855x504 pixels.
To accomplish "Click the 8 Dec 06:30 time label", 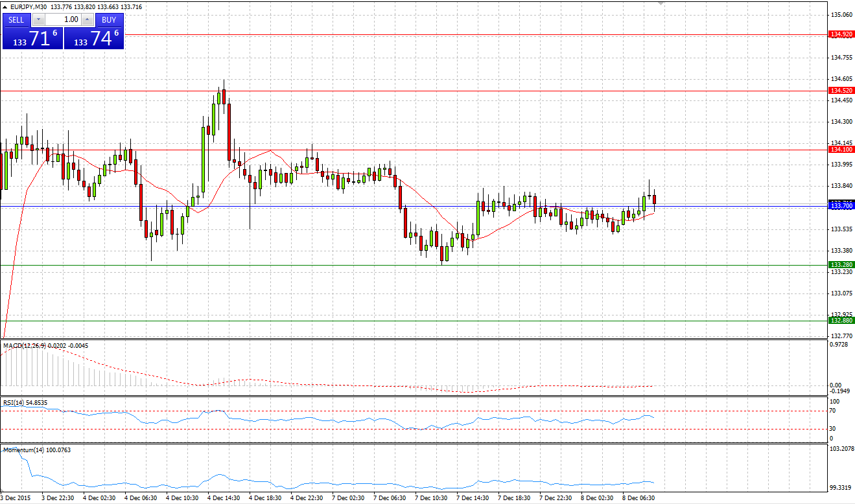I will 638,498.
